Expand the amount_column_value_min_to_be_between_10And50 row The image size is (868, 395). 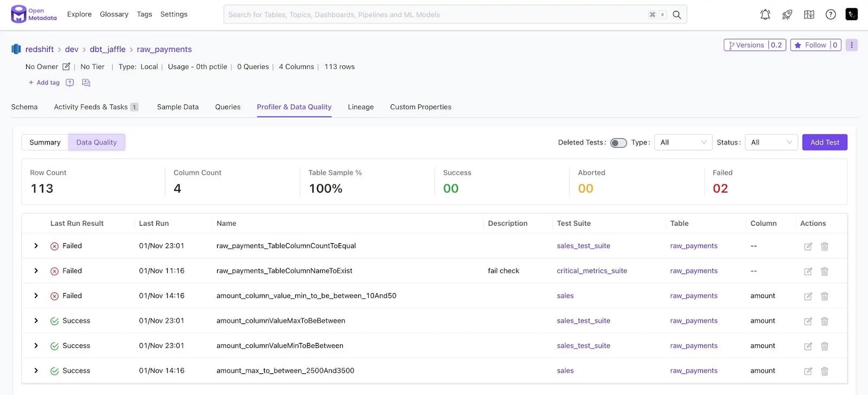click(x=36, y=296)
